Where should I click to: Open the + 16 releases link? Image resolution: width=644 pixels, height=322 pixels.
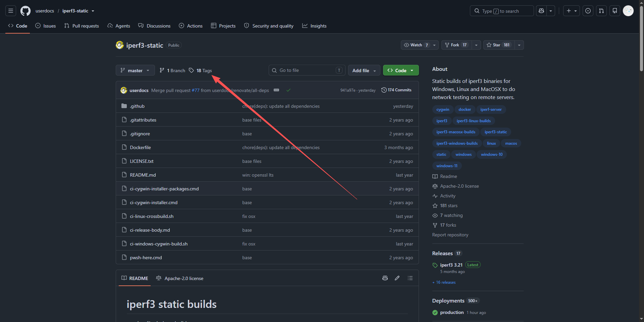(444, 282)
